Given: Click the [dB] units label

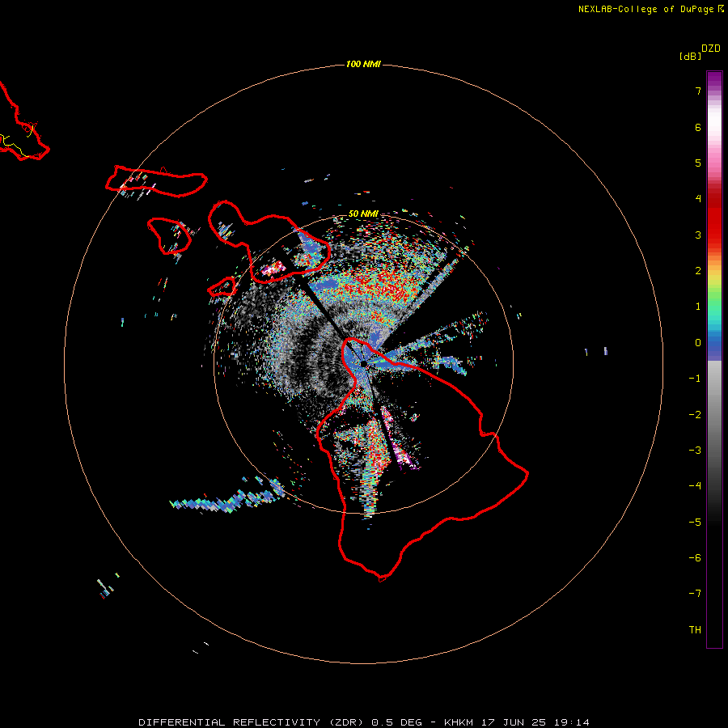Looking at the screenshot, I should 691,56.
